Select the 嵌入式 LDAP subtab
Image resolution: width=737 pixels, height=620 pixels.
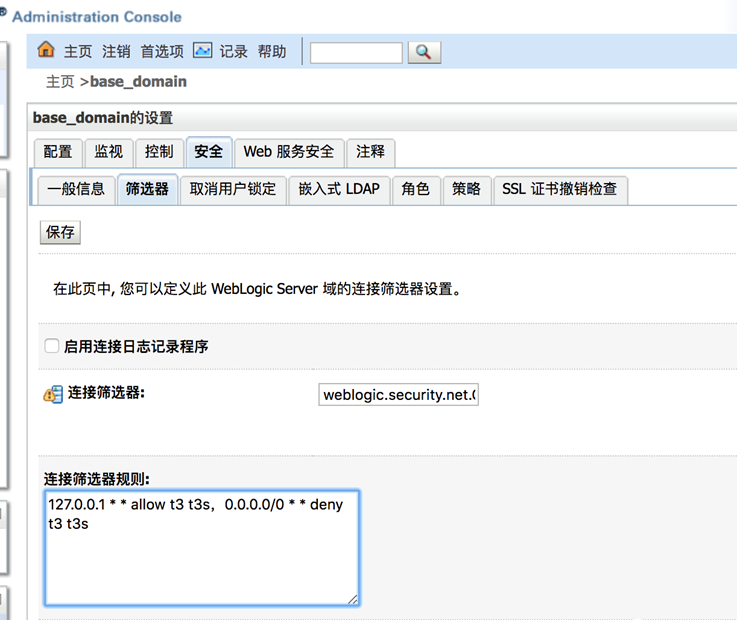(x=339, y=189)
